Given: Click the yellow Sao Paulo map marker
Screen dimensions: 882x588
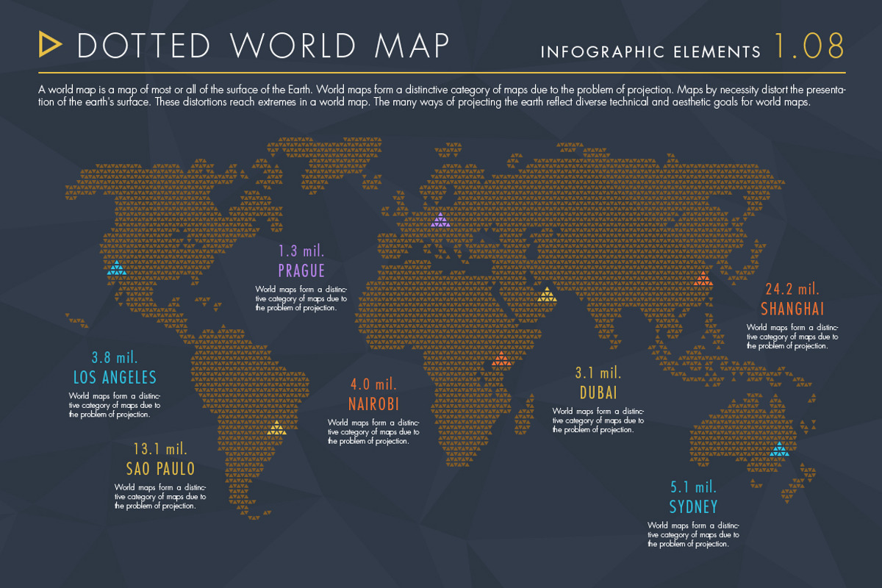Looking at the screenshot, I should [x=276, y=427].
